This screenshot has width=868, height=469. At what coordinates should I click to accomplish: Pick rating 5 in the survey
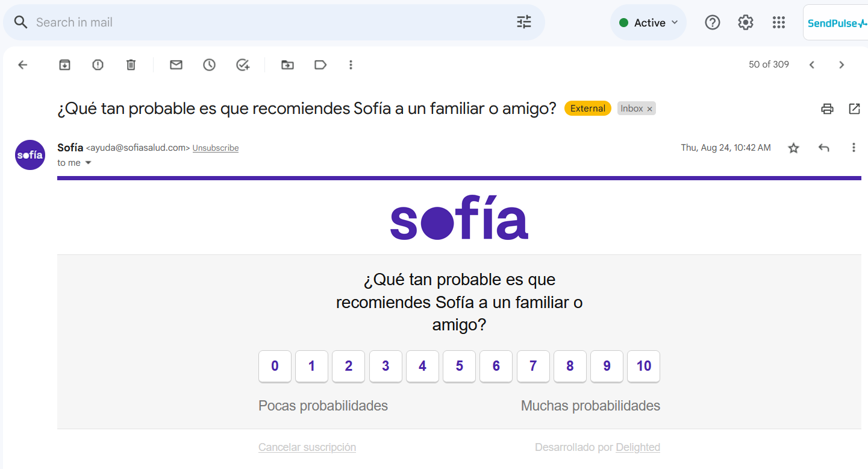(459, 366)
